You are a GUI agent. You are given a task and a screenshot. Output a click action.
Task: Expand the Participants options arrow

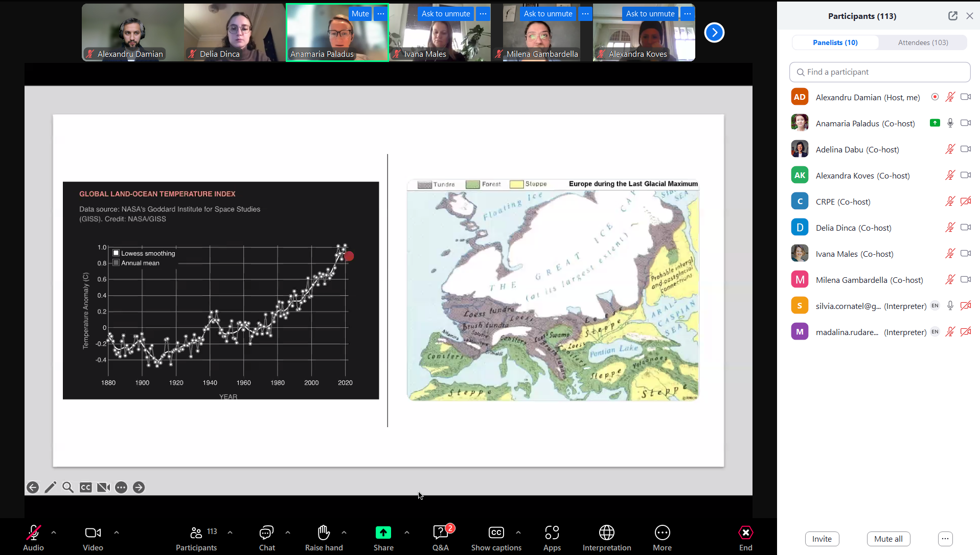point(230,532)
